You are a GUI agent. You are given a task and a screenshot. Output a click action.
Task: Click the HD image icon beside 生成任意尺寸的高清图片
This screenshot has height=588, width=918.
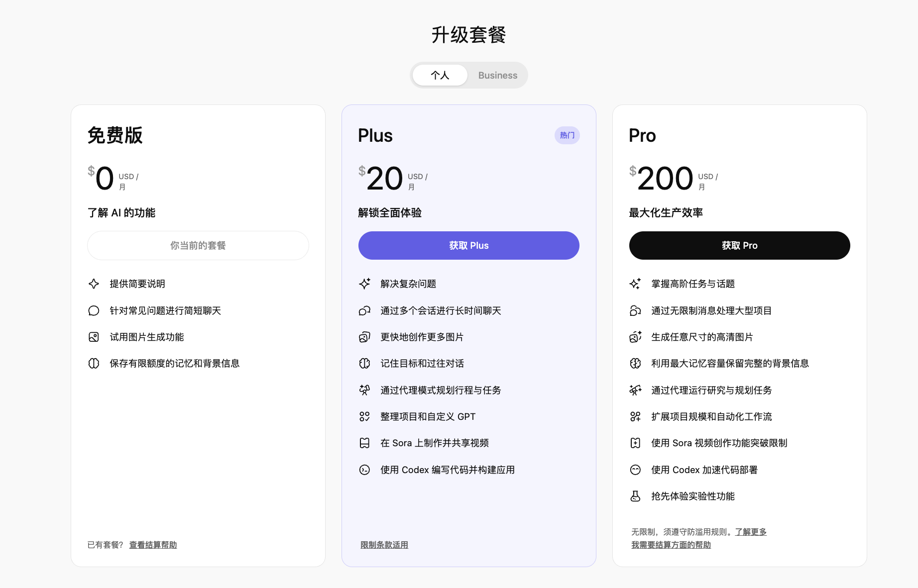[635, 337]
